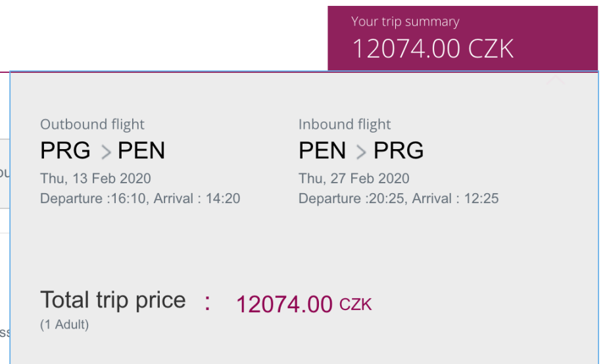Select the Thu, 13 Feb 2020 date
605x364 pixels.
(95, 178)
